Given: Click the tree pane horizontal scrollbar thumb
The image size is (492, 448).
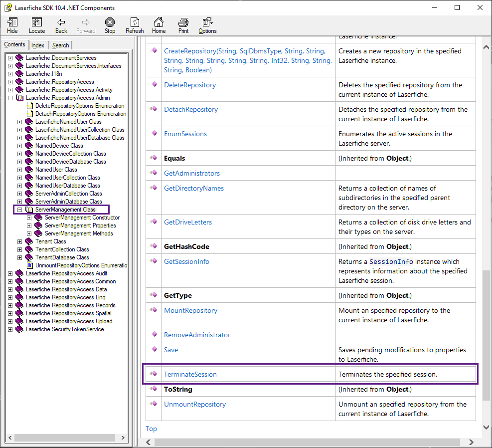Looking at the screenshot, I should pos(65,438).
